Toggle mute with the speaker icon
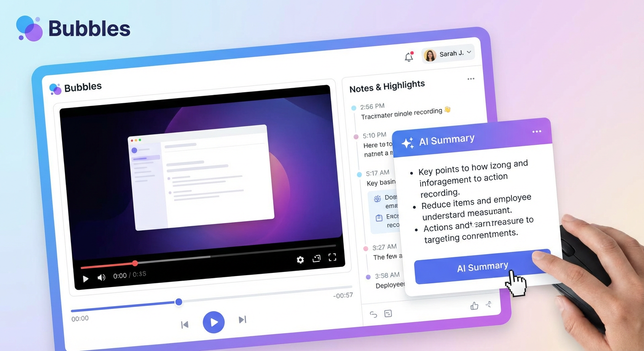The image size is (644, 351). (101, 277)
